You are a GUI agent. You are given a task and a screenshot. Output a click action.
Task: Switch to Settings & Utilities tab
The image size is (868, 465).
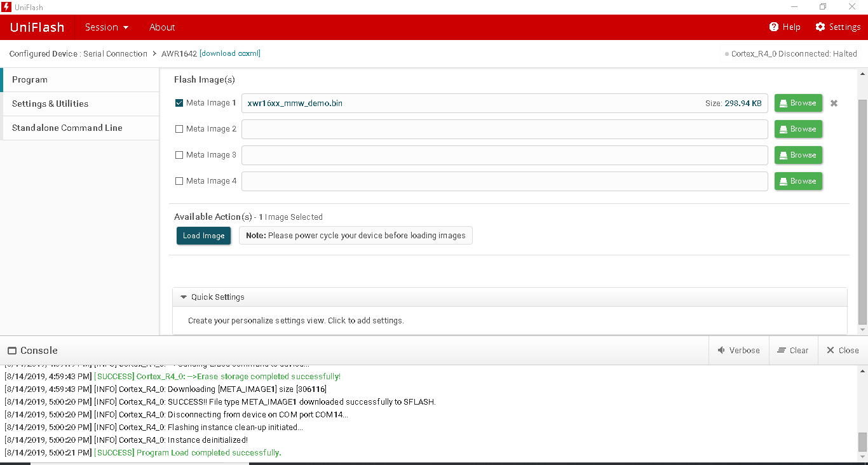coord(80,104)
